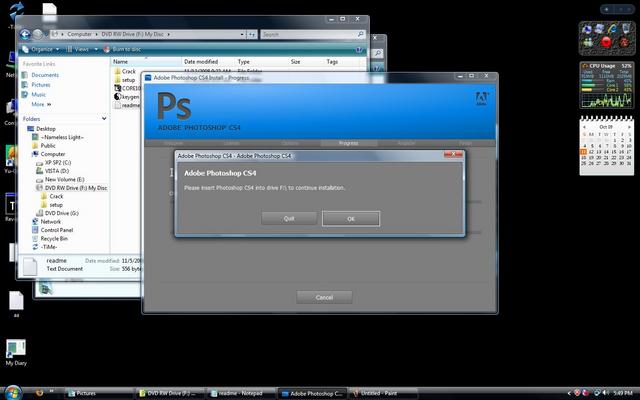The image size is (640, 400).
Task: Switch to readme - Notepad on the taskbar
Action: pyautogui.click(x=241, y=393)
